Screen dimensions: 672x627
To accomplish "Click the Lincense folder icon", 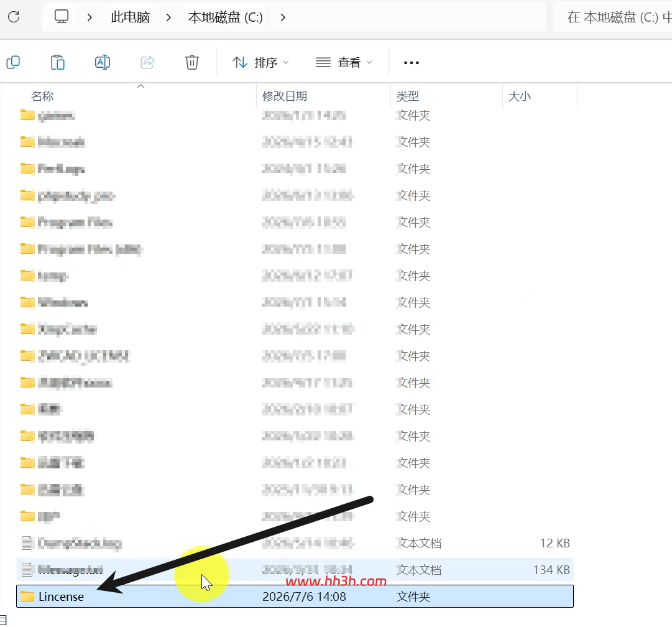I will tap(27, 597).
